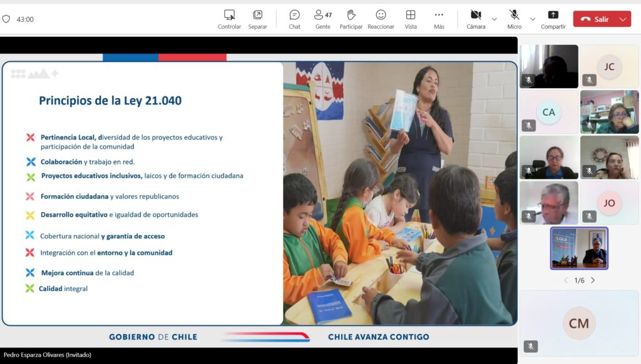The image size is (641, 364).
Task: Expand camera options dropdown arrow
Action: pos(494,19)
